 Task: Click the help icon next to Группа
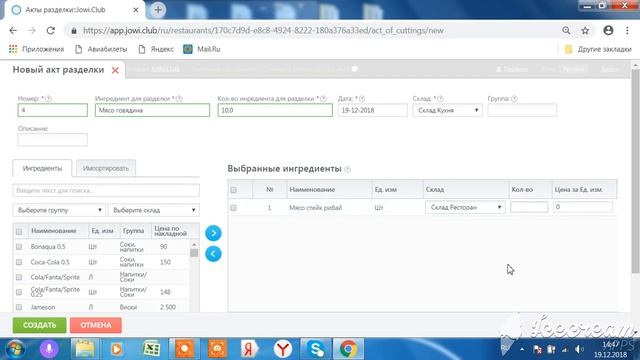pyautogui.click(x=514, y=99)
